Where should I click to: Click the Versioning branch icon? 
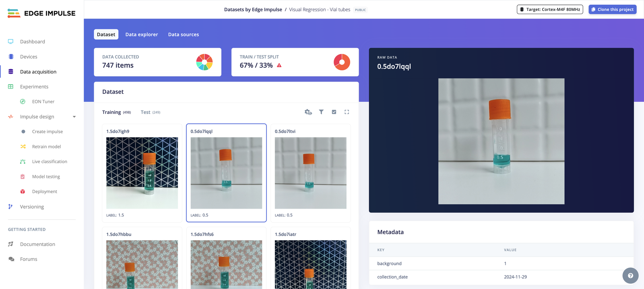[x=11, y=207]
